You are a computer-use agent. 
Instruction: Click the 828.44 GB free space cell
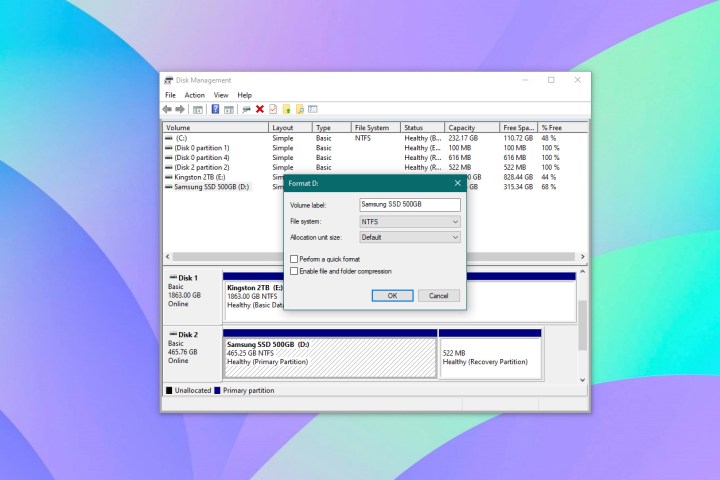pyautogui.click(x=518, y=177)
